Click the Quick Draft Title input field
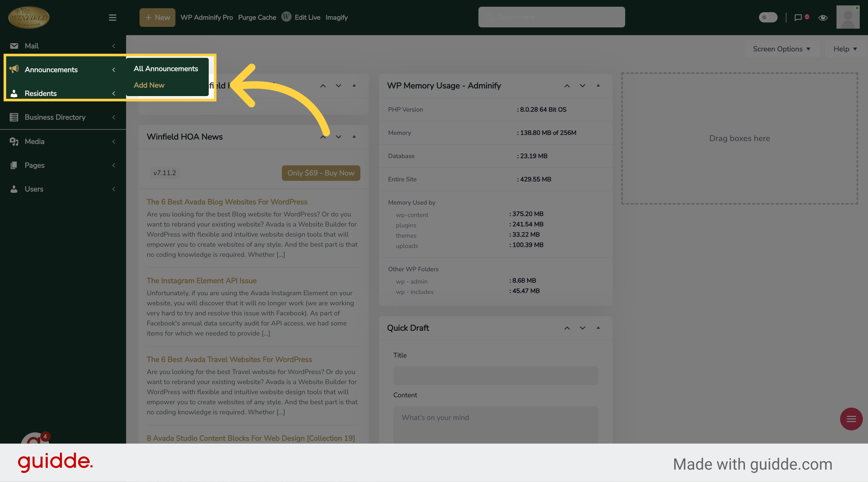 495,375
